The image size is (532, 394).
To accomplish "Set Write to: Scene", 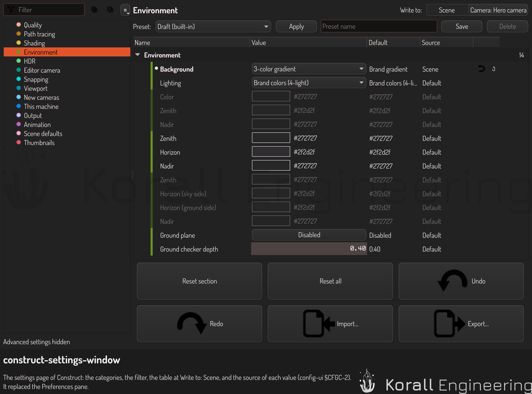I will (x=447, y=10).
